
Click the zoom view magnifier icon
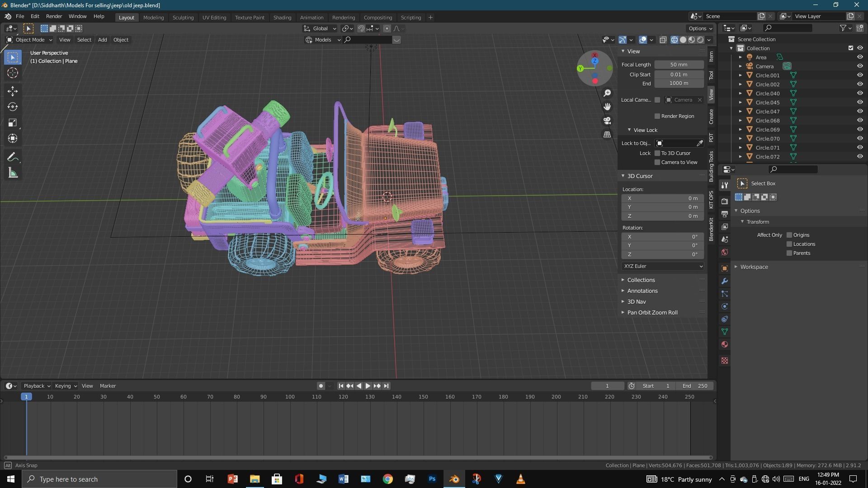(607, 93)
